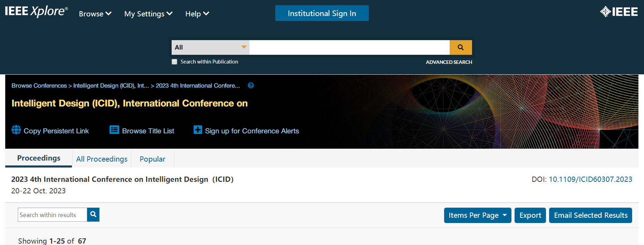The height and width of the screenshot is (245, 644).
Task: Click Institutional Sign In button
Action: pyautogui.click(x=322, y=13)
